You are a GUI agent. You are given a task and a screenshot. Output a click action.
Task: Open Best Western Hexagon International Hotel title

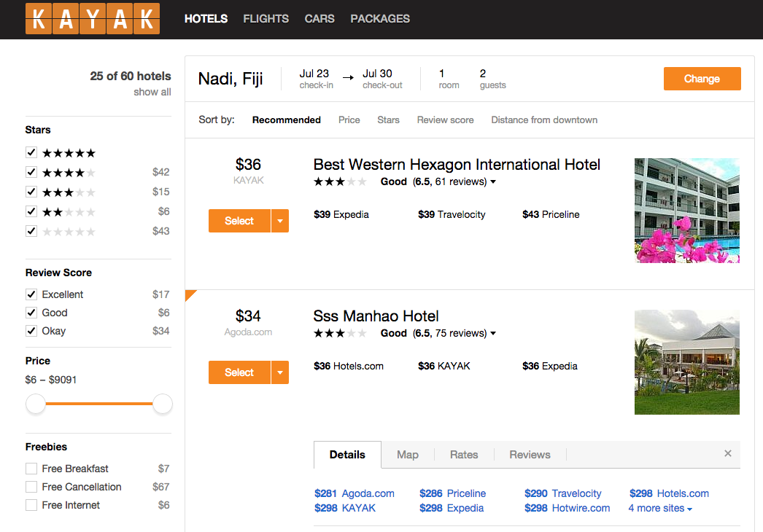457,165
